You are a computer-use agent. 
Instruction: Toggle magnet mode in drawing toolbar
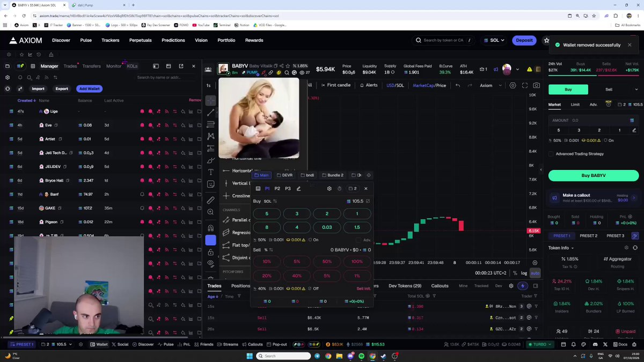[211, 228]
